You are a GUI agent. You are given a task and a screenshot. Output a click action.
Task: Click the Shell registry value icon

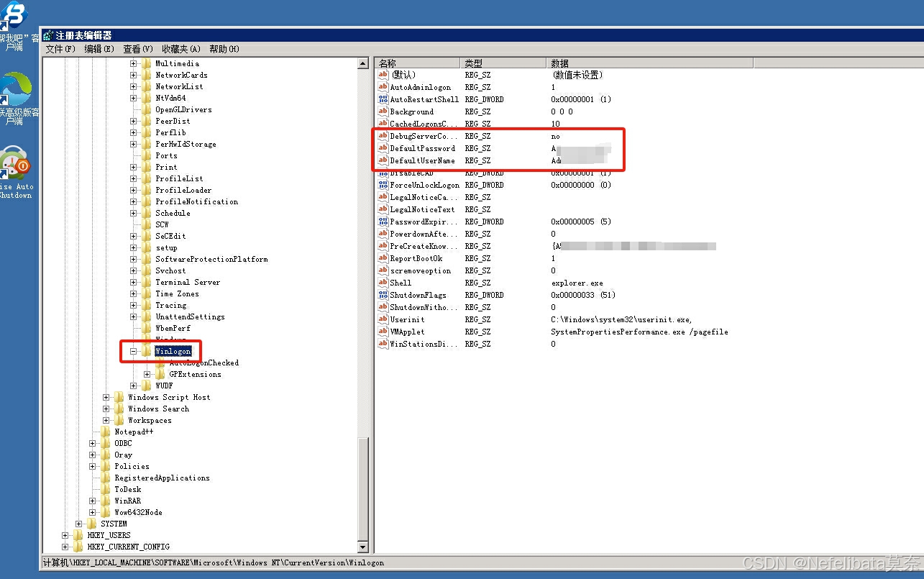[383, 283]
